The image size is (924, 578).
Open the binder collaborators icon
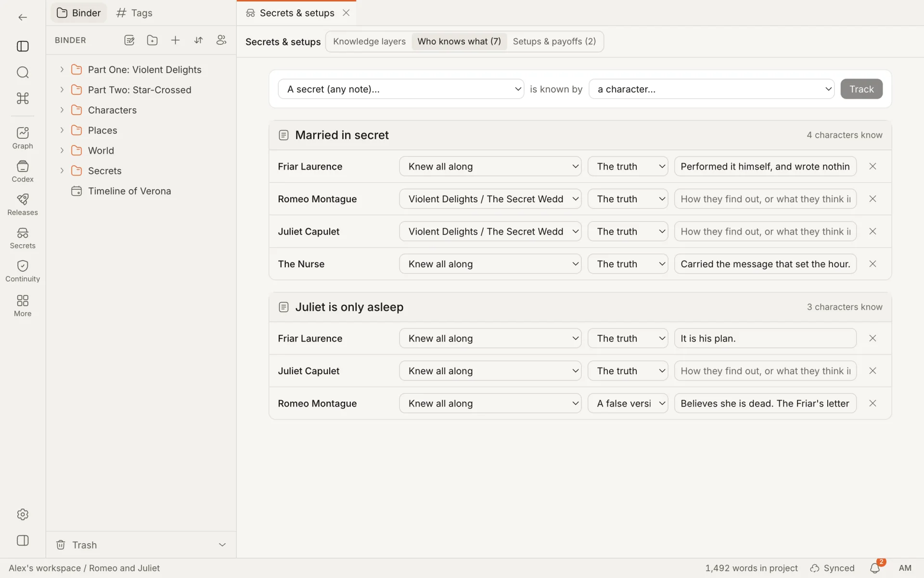click(221, 40)
